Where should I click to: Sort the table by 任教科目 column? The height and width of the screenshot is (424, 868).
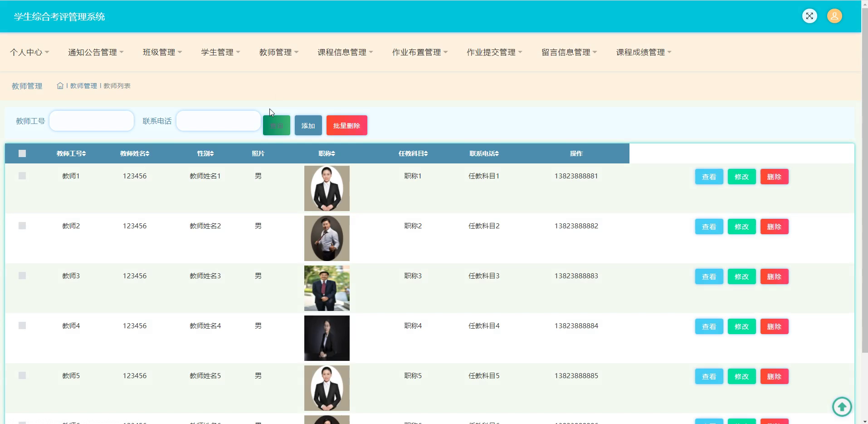(x=413, y=153)
